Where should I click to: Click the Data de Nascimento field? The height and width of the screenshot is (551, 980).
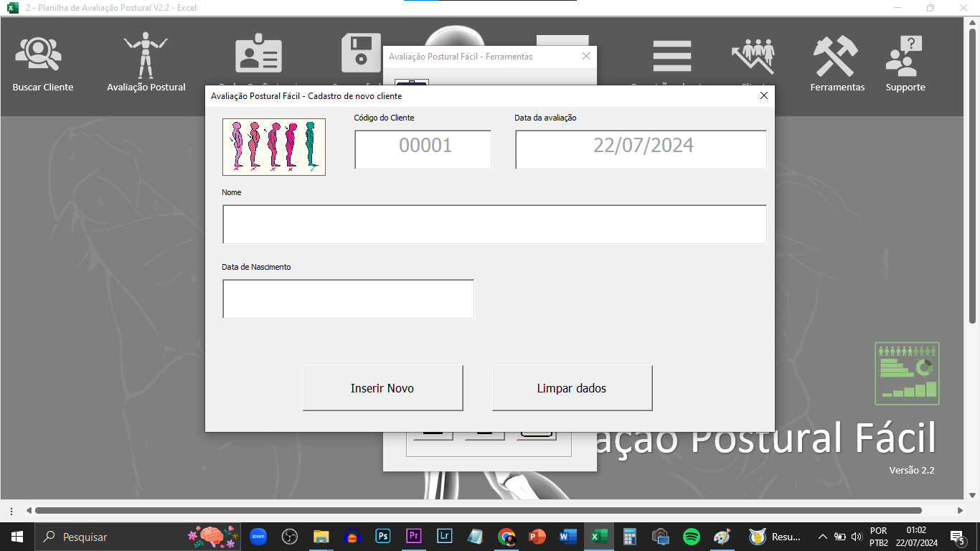pyautogui.click(x=348, y=299)
